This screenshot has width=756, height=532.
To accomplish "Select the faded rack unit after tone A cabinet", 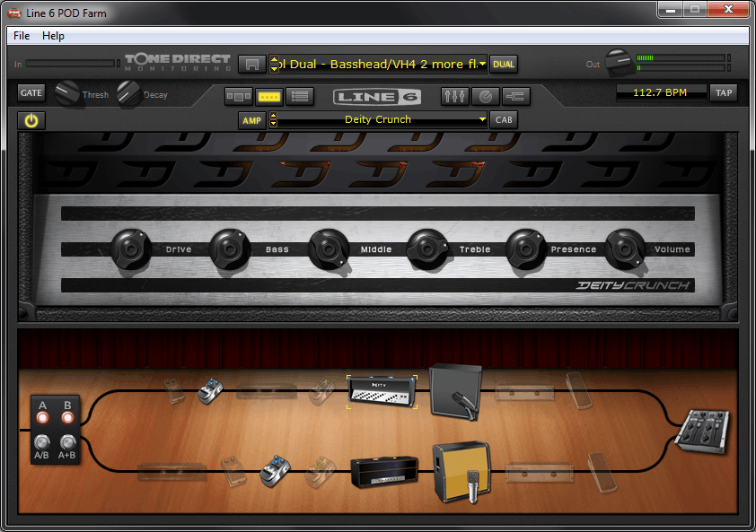I will 524,393.
